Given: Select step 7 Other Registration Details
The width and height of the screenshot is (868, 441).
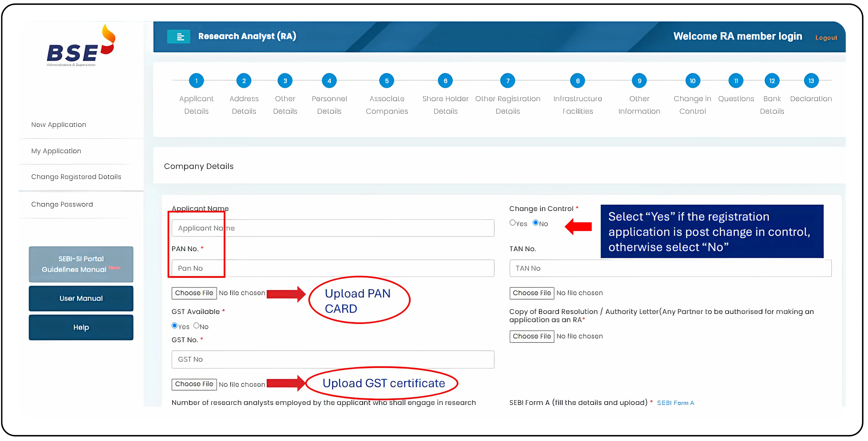Looking at the screenshot, I should click(x=507, y=80).
